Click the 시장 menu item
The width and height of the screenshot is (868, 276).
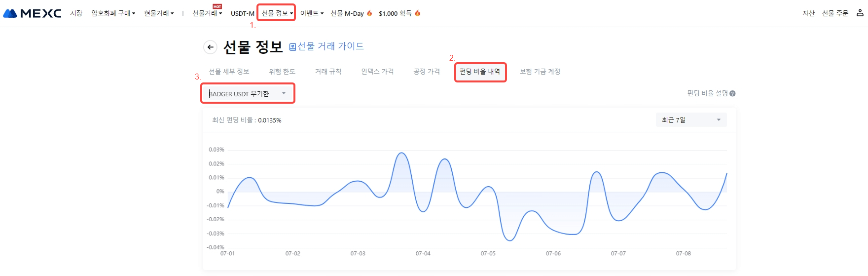pyautogui.click(x=76, y=13)
